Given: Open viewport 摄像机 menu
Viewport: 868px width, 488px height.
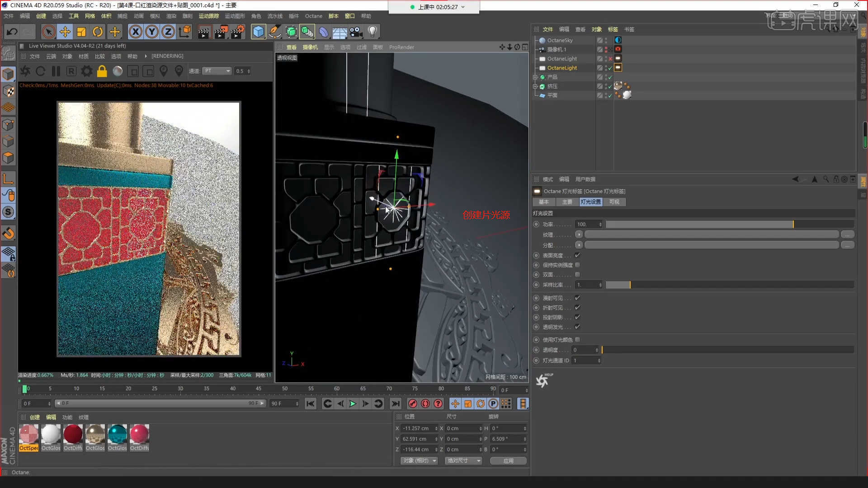Looking at the screenshot, I should (x=310, y=47).
